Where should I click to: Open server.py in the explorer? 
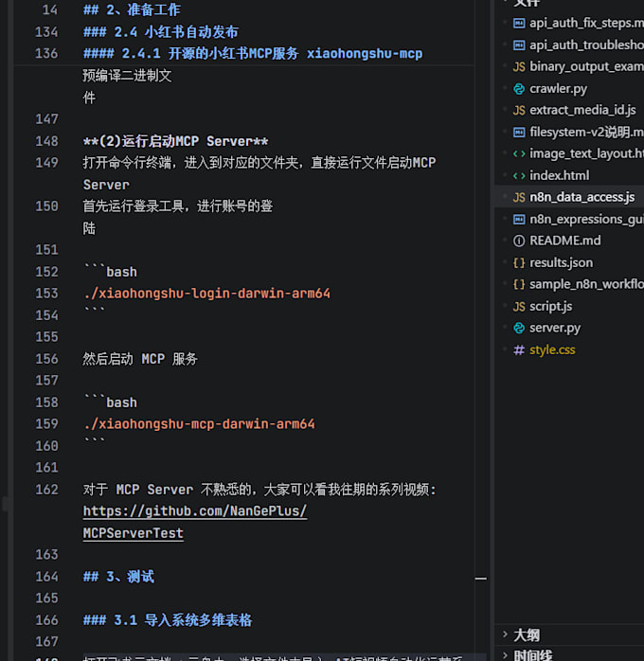pyautogui.click(x=555, y=328)
